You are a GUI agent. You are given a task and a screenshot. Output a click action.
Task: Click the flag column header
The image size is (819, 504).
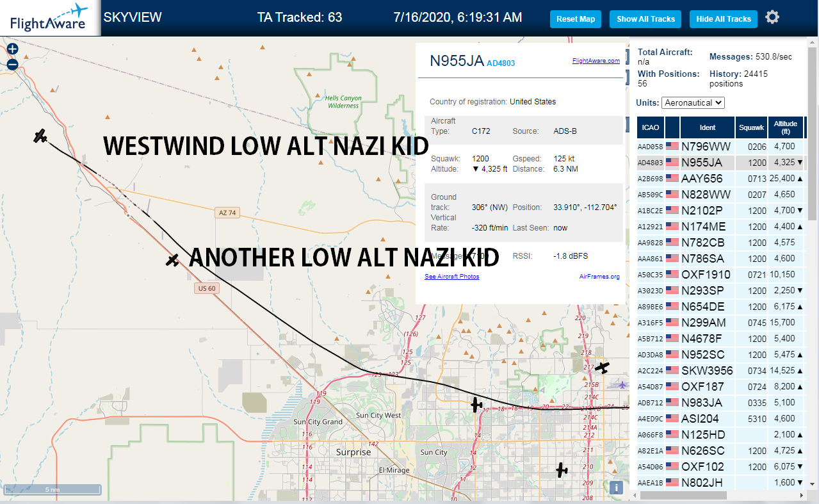point(672,127)
